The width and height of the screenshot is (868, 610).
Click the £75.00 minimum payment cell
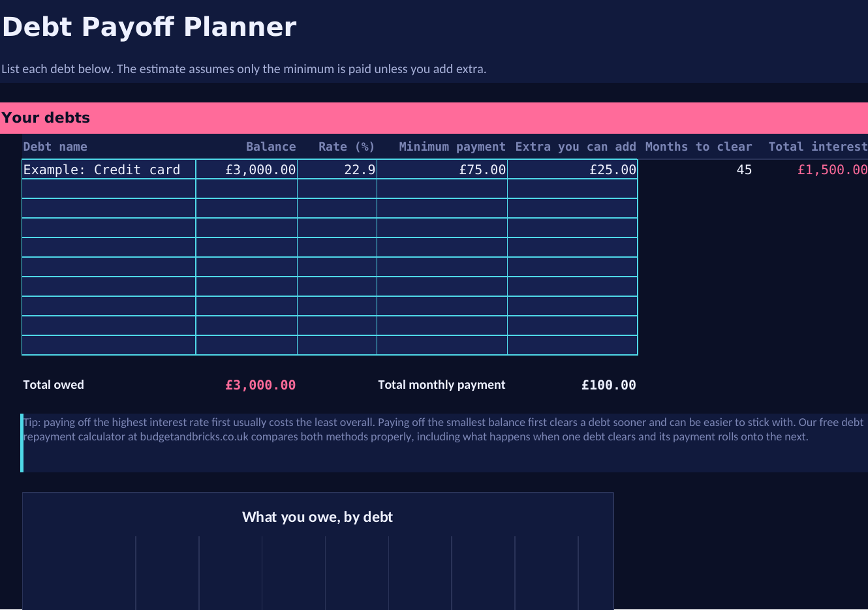click(442, 170)
